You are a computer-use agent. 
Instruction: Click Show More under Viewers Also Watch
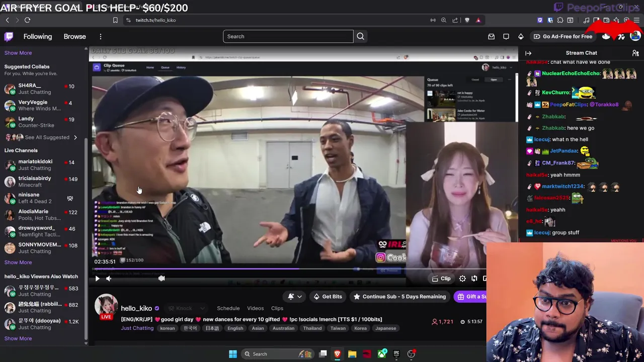(x=18, y=338)
